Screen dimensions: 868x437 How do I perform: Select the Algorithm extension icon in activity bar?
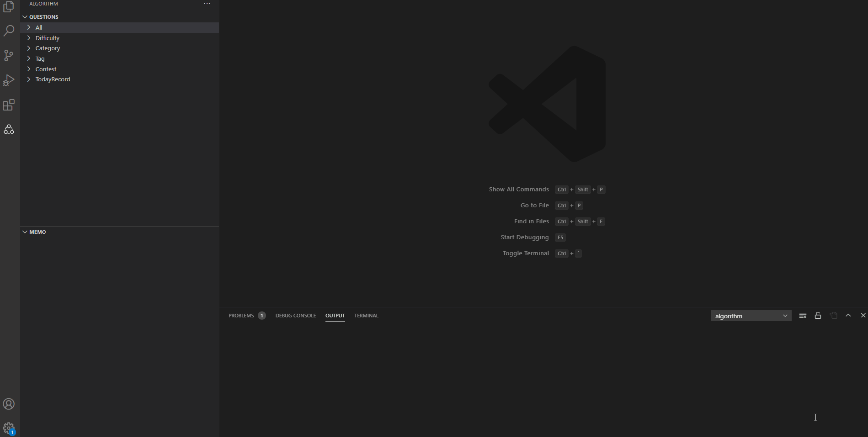[x=9, y=130]
